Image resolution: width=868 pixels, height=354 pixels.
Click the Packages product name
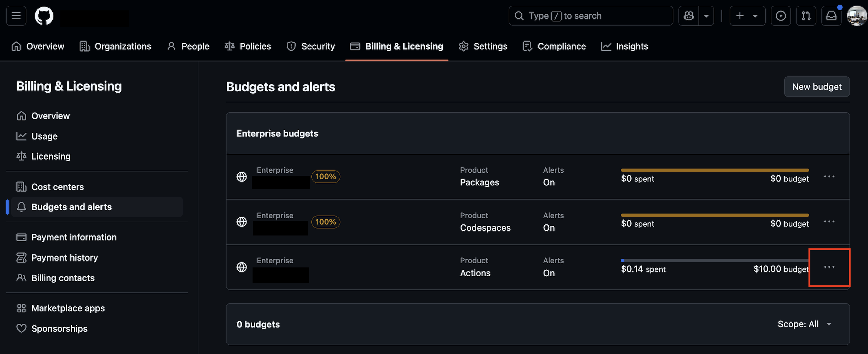click(x=479, y=182)
